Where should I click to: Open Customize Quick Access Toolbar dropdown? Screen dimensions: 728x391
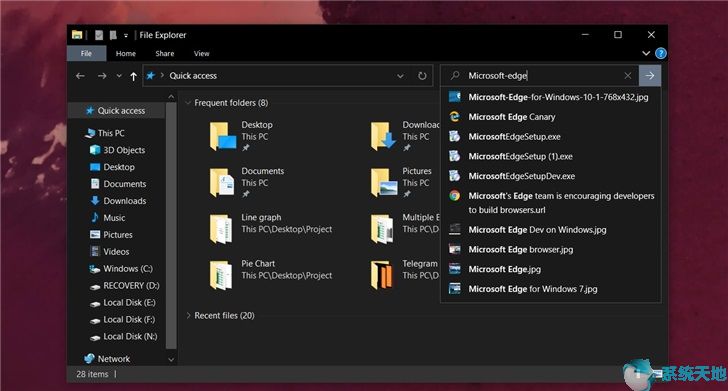pyautogui.click(x=125, y=35)
